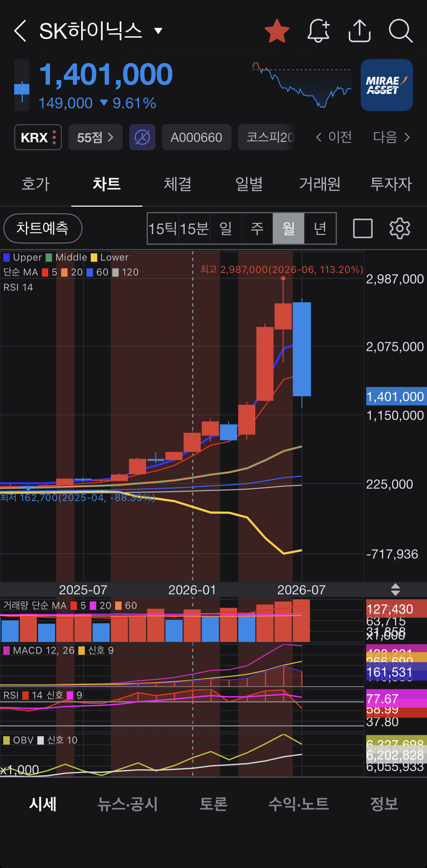427x868 pixels.
Task: Open the share icon
Action: click(360, 31)
